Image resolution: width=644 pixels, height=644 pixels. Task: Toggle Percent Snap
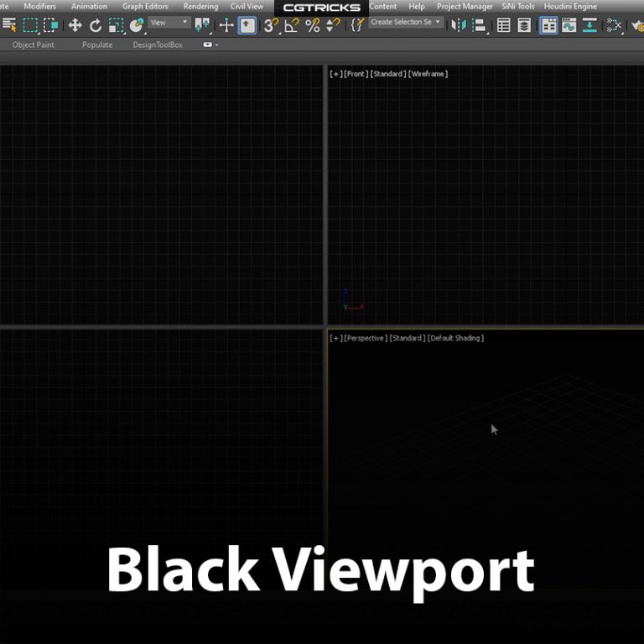tap(312, 25)
